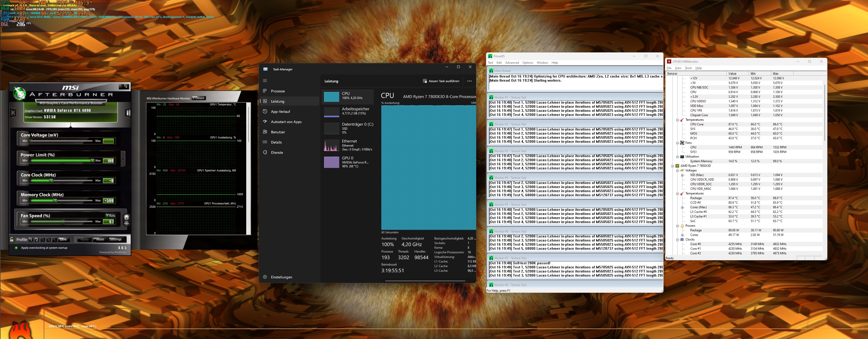Click the info 'i' side button in Afterburner
868x339 pixels.
[x=128, y=113]
